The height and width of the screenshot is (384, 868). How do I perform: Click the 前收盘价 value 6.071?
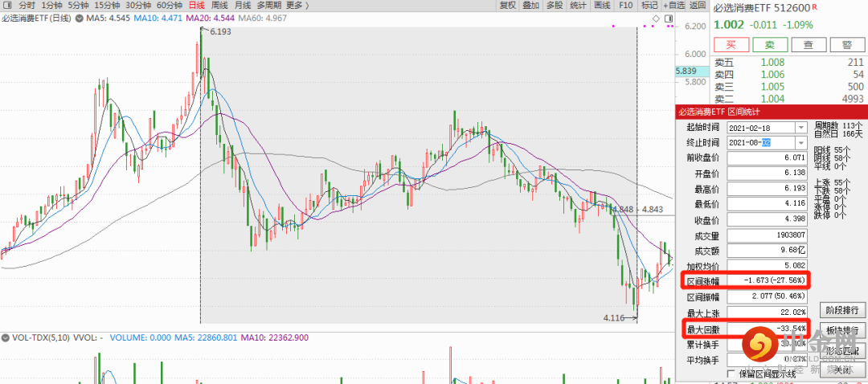(x=767, y=158)
